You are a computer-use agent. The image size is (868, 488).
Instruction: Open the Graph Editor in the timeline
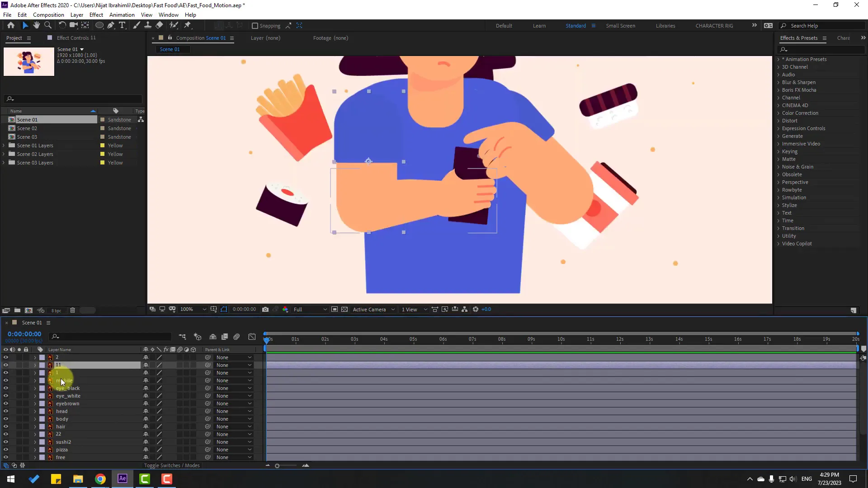point(252,337)
